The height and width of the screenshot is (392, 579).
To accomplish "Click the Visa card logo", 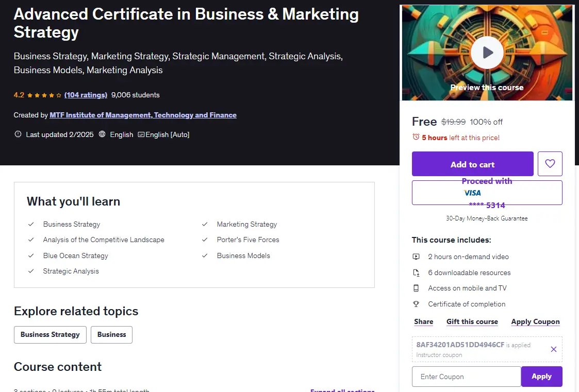I will pos(472,193).
